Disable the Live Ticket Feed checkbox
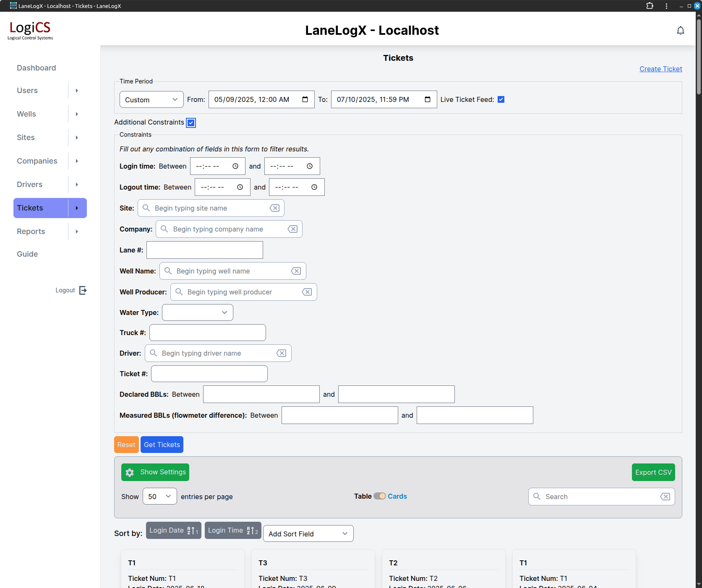Screen dimensions: 702x588 click(501, 99)
